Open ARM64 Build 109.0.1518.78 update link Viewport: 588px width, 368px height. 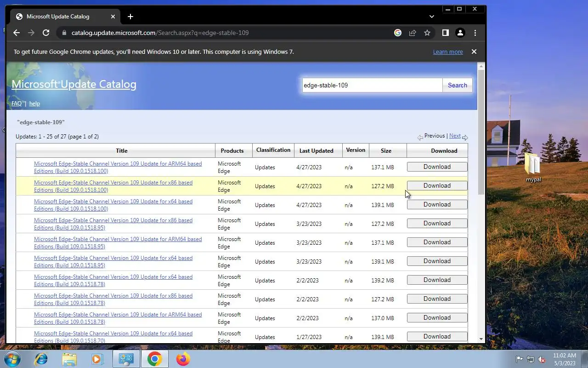tap(118, 318)
